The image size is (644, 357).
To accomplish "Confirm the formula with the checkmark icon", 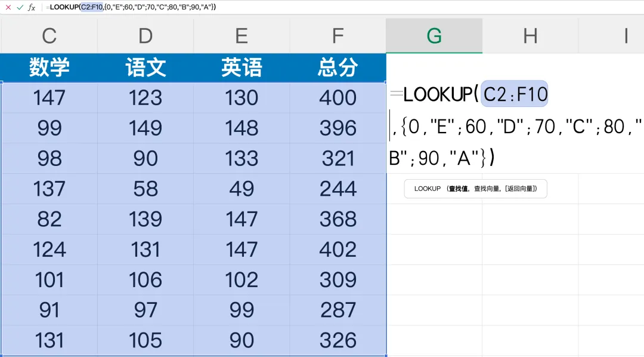I will pyautogui.click(x=20, y=7).
